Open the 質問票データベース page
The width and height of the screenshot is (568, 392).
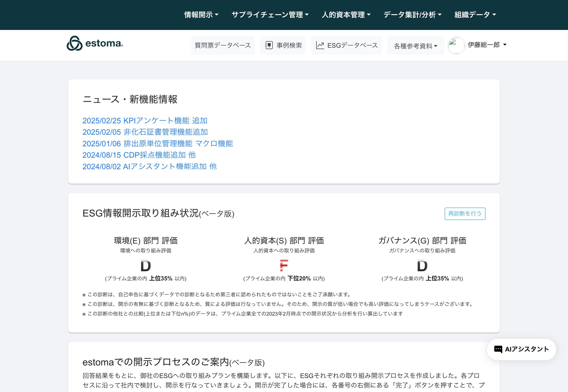(222, 46)
